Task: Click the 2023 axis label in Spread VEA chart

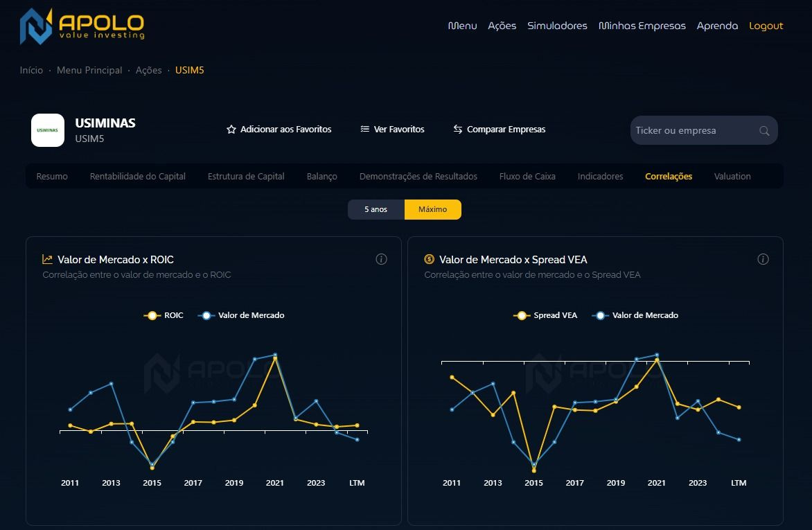Action: coord(698,483)
